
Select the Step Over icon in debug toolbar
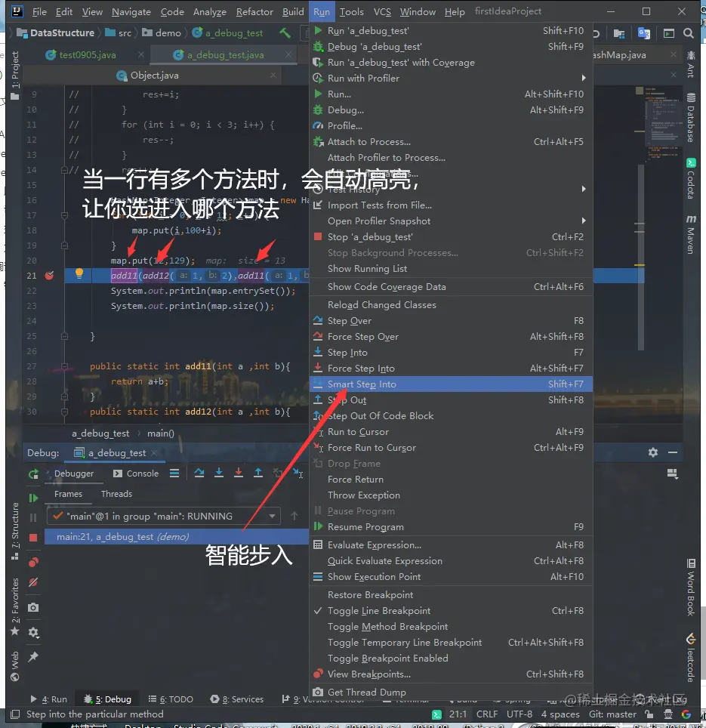[200, 473]
